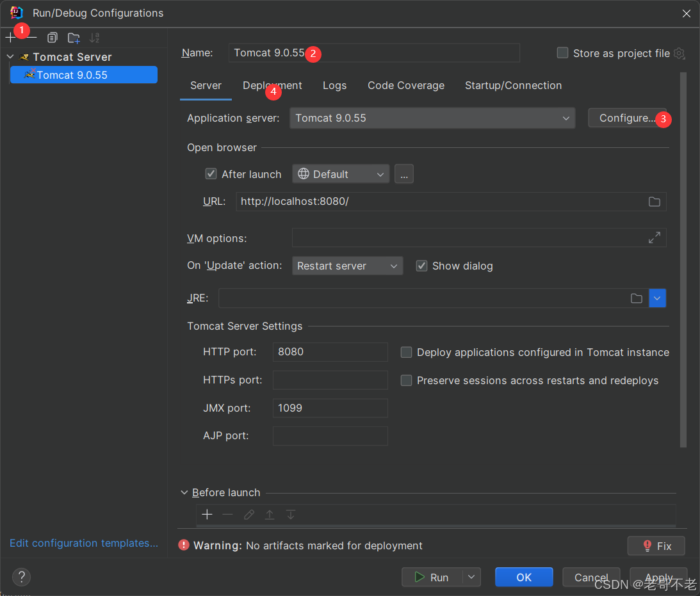Click the HTTPs port field
The height and width of the screenshot is (596, 700).
(x=330, y=380)
